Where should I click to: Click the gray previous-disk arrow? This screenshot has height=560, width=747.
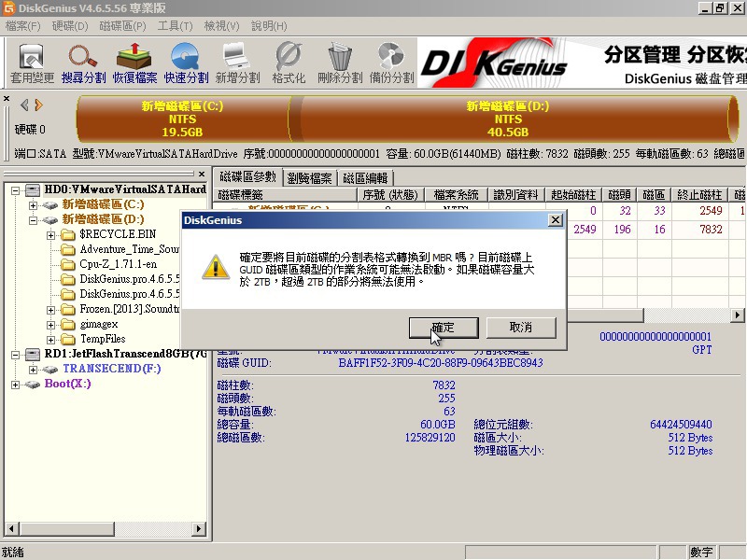click(x=24, y=105)
